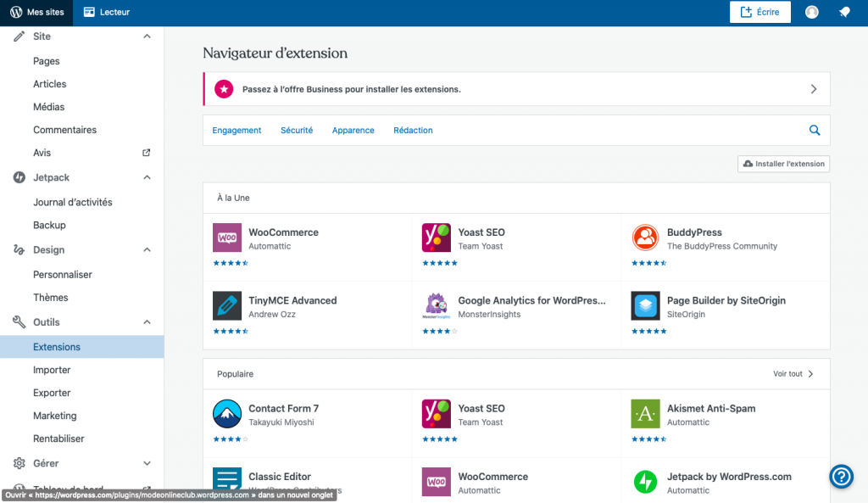Image resolution: width=868 pixels, height=503 pixels.
Task: Open WooCommerce icon in À la Une
Action: tap(227, 238)
